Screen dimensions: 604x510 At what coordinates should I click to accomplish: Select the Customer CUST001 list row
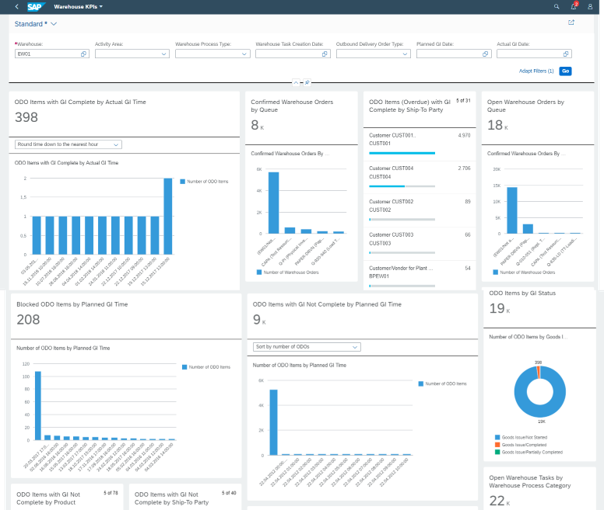coord(419,144)
